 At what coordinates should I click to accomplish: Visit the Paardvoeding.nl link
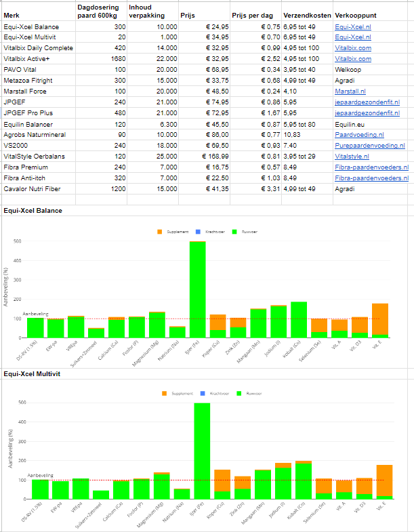[x=359, y=135]
